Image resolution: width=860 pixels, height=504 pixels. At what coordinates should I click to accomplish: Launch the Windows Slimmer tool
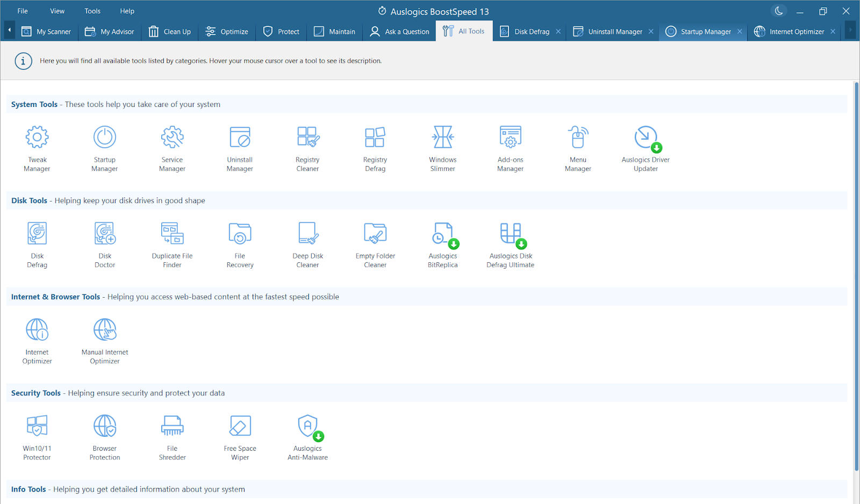tap(443, 149)
